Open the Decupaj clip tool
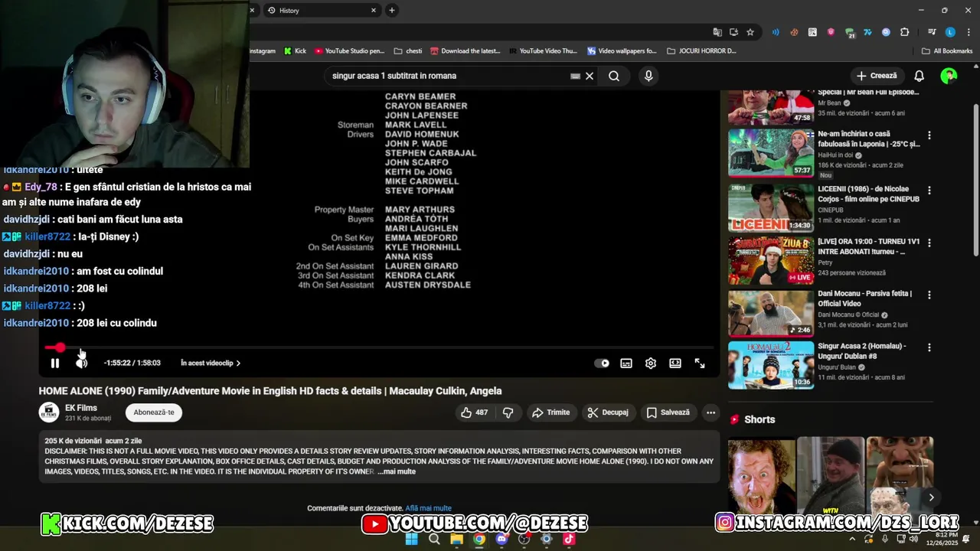Viewport: 980px width, 551px height. 608,412
